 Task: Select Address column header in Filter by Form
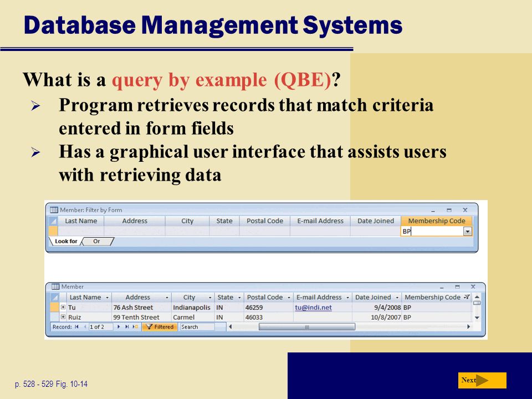pyautogui.click(x=135, y=221)
